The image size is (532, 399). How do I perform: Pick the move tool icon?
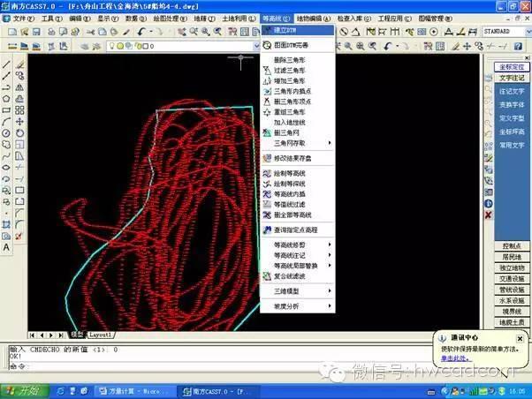(19, 121)
